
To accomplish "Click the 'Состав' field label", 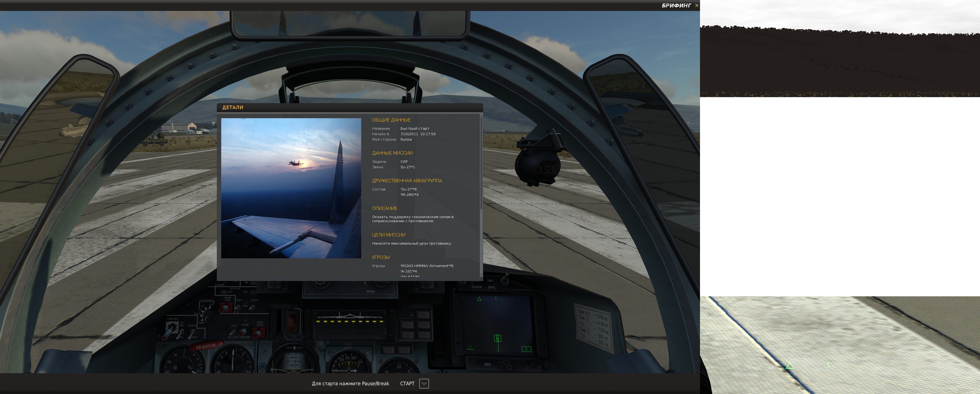I will click(378, 189).
